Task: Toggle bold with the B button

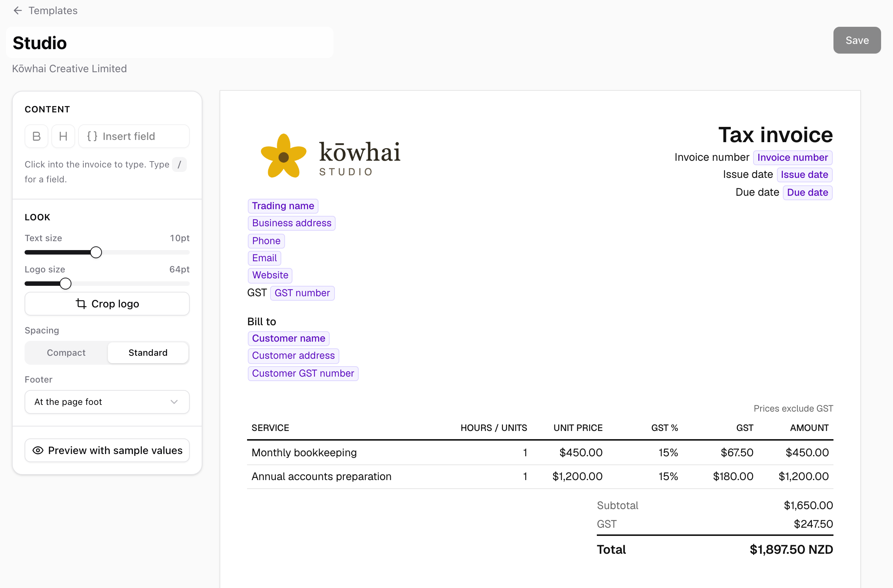Action: pyautogui.click(x=36, y=136)
